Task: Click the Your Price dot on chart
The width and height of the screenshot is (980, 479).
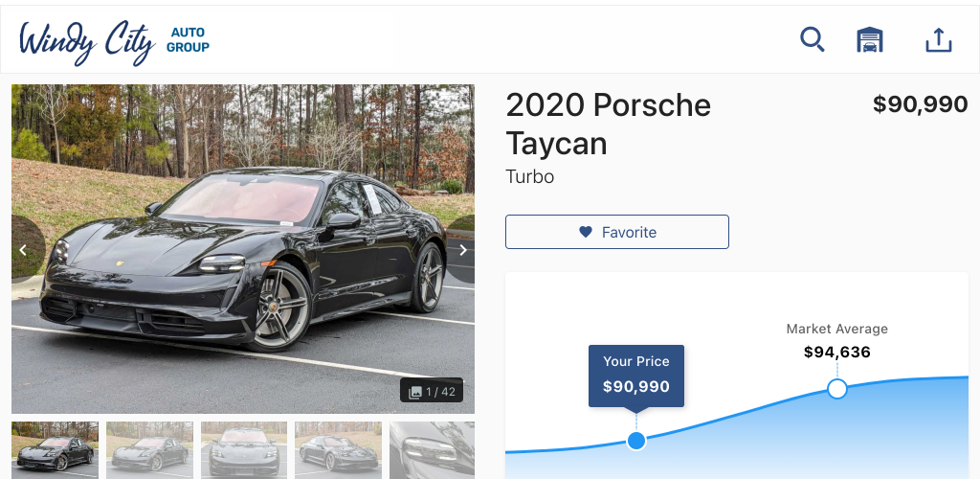Action: (x=636, y=441)
